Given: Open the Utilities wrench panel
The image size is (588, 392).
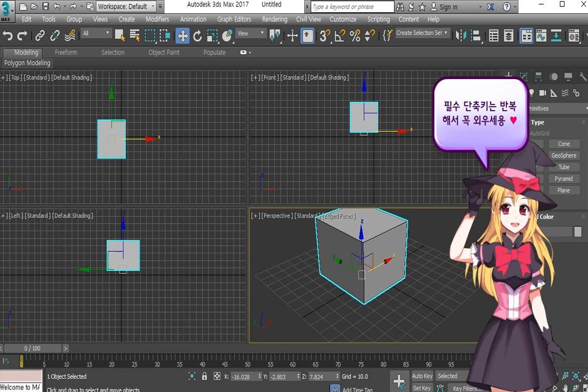Looking at the screenshot, I should click(583, 77).
